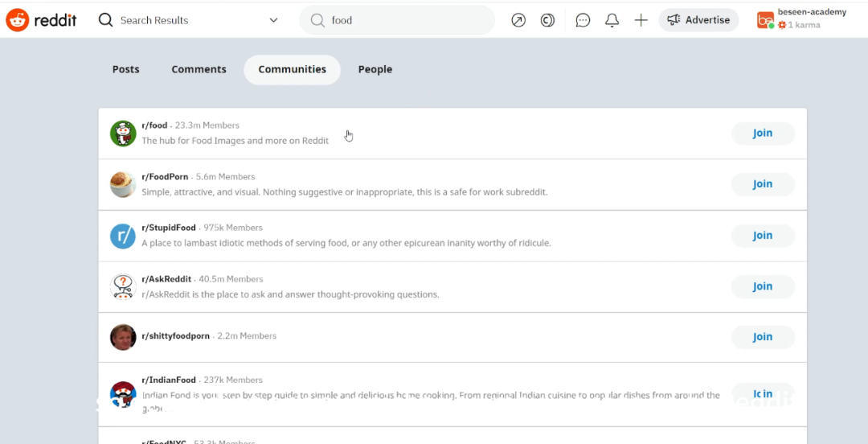Click the Coins icon in header
868x444 pixels.
(547, 20)
